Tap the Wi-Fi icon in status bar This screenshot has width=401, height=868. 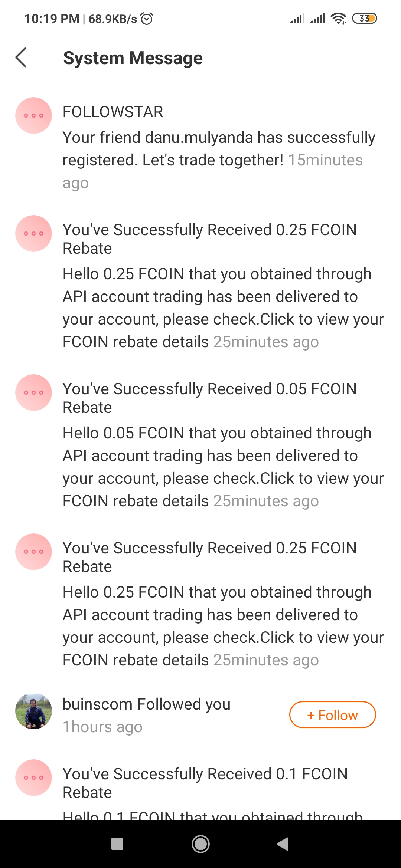[338, 18]
